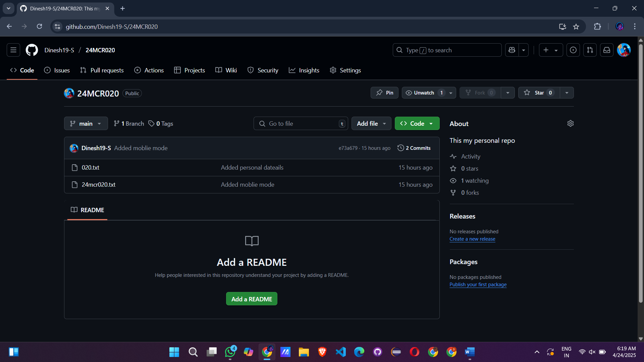Open the user profile avatar menu
644x362 pixels.
624,50
